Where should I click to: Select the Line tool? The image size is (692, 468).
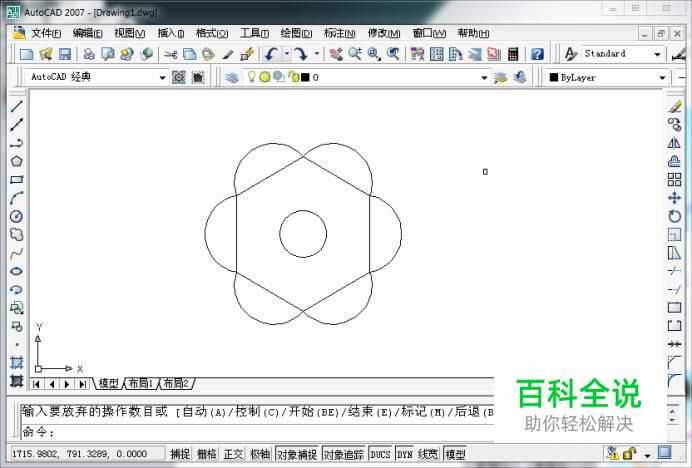16,106
